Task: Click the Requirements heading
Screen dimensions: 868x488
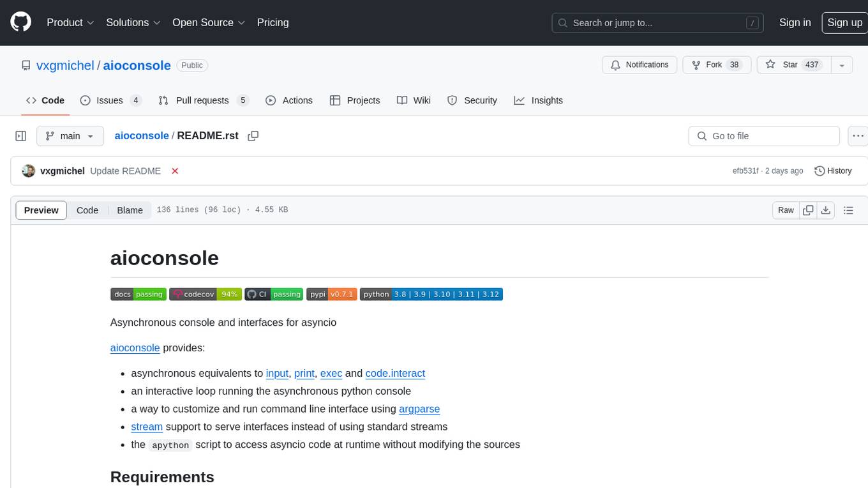Action: coord(162,477)
